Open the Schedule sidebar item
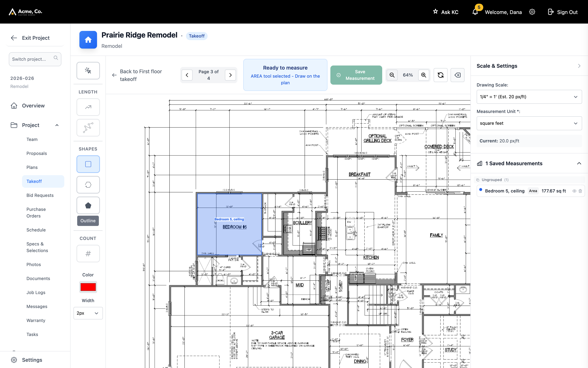This screenshot has width=588, height=368. click(x=36, y=230)
